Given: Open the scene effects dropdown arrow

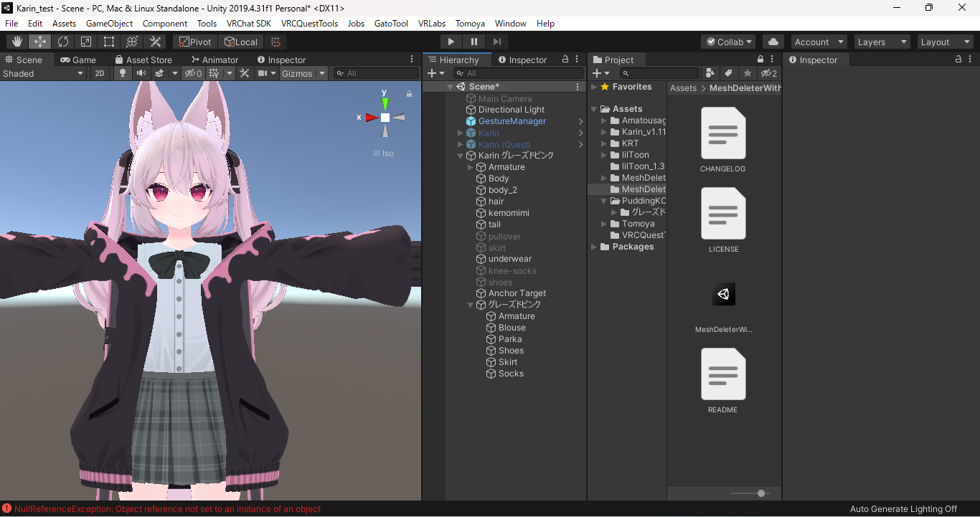Looking at the screenshot, I should pos(174,73).
